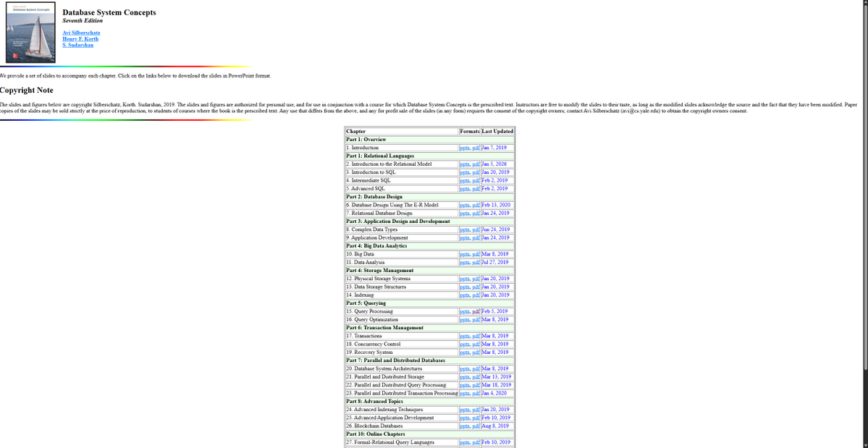Download pdf for Relational Database Design

476,213
